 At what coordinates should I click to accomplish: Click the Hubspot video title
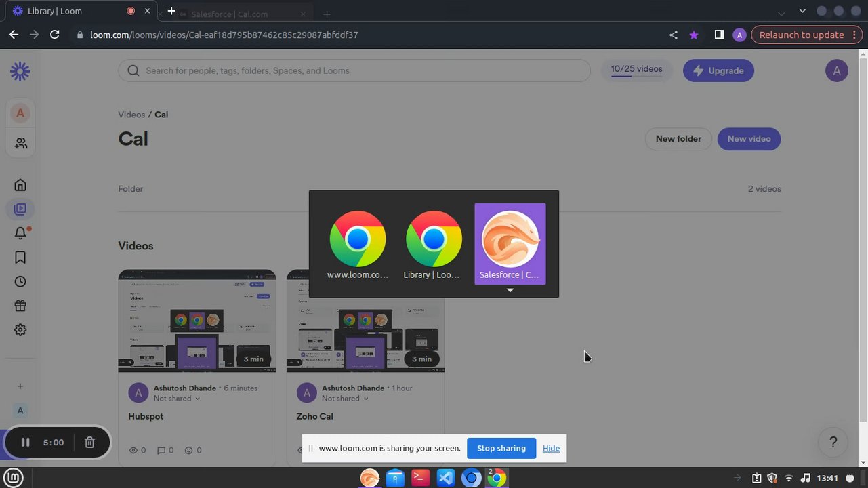coord(146,416)
